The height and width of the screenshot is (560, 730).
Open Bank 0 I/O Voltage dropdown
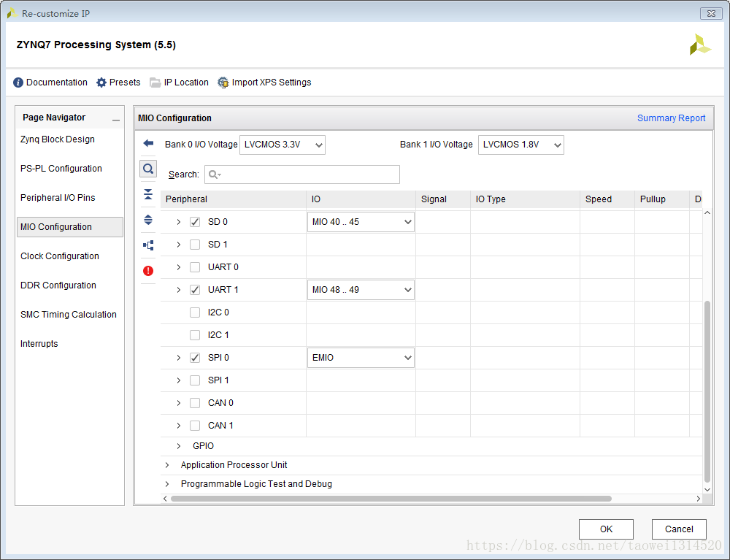[x=282, y=145]
